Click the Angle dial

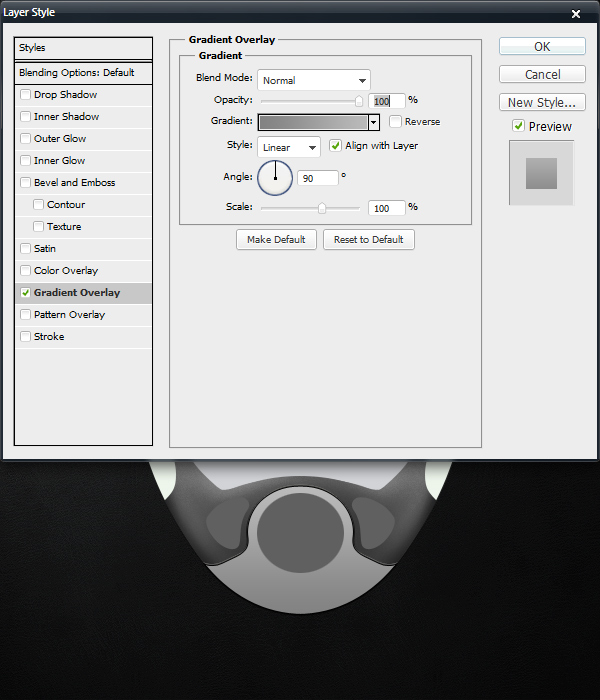tap(275, 178)
